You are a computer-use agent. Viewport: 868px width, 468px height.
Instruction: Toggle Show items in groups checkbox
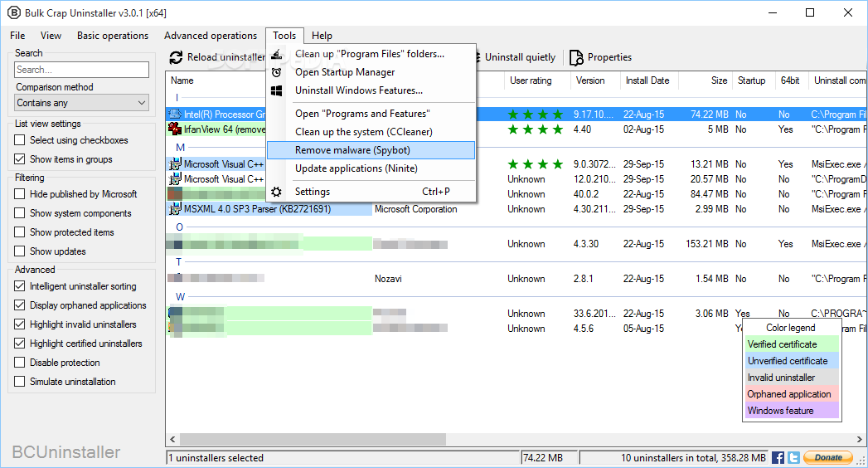click(x=19, y=159)
